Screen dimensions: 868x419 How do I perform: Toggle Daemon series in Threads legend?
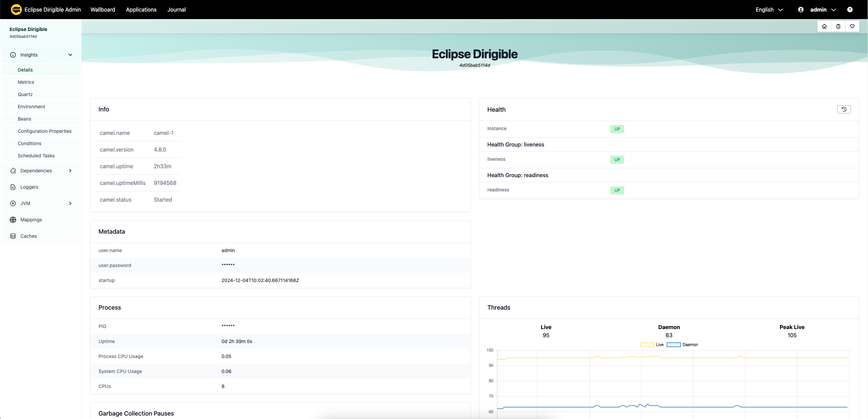tap(683, 345)
